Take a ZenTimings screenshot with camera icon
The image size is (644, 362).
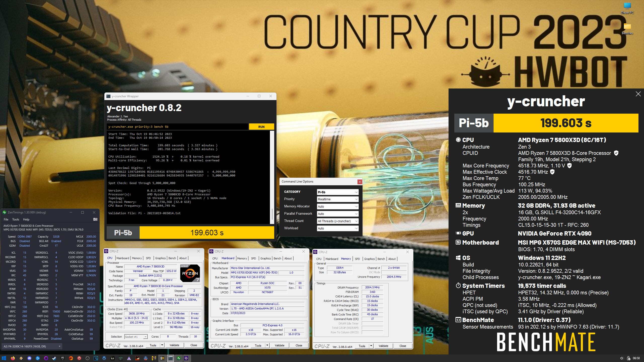(x=95, y=219)
